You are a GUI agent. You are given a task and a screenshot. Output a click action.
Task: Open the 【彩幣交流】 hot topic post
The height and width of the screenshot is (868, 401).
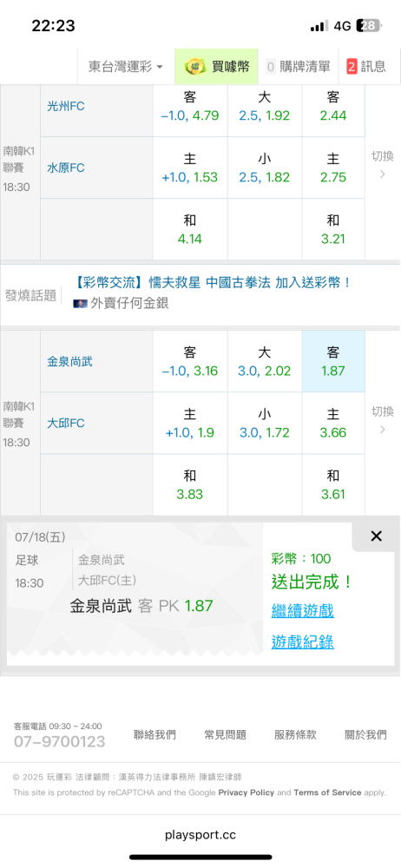(214, 283)
